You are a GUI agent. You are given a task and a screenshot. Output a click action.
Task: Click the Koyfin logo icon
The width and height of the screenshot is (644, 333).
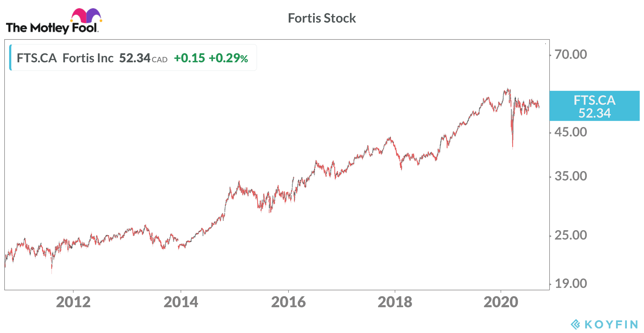click(575, 324)
